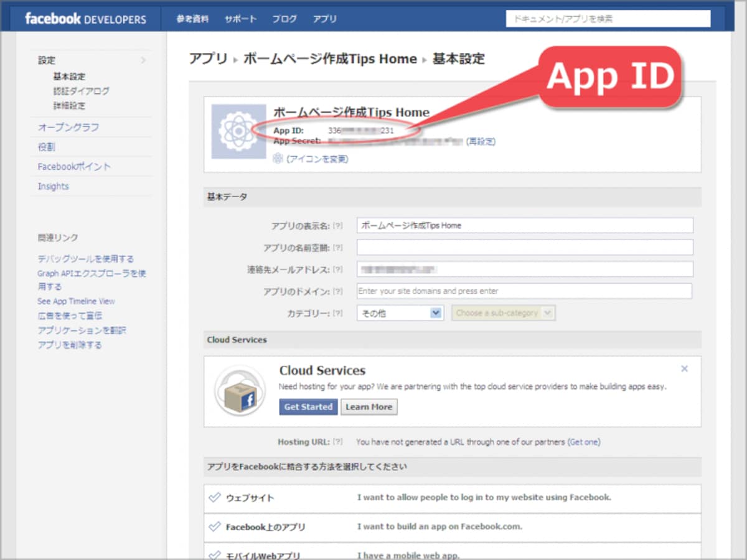The image size is (747, 560).
Task: Click the facebook DEVELOPERS logo
Action: click(85, 19)
